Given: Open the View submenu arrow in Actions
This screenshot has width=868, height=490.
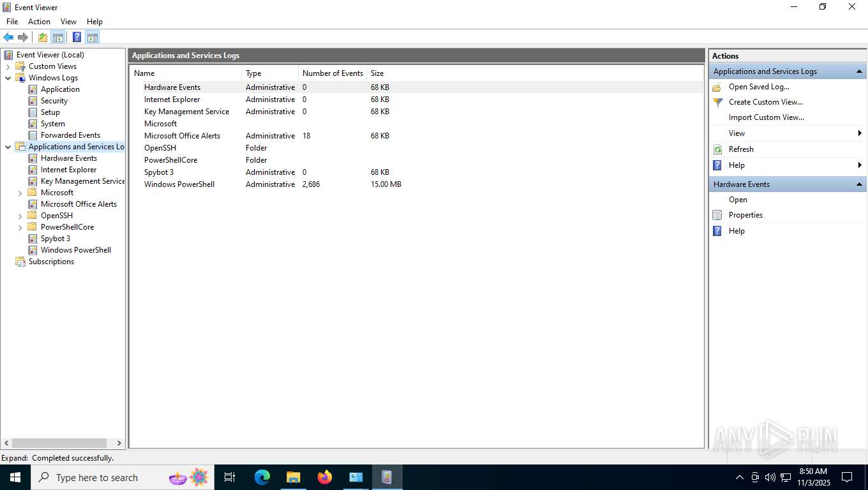Looking at the screenshot, I should (860, 133).
